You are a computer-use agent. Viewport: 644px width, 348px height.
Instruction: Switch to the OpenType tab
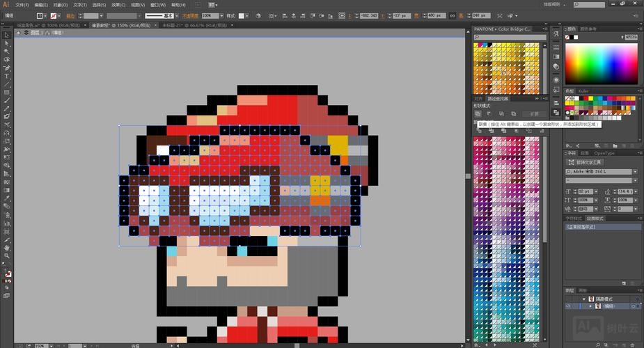[605, 153]
